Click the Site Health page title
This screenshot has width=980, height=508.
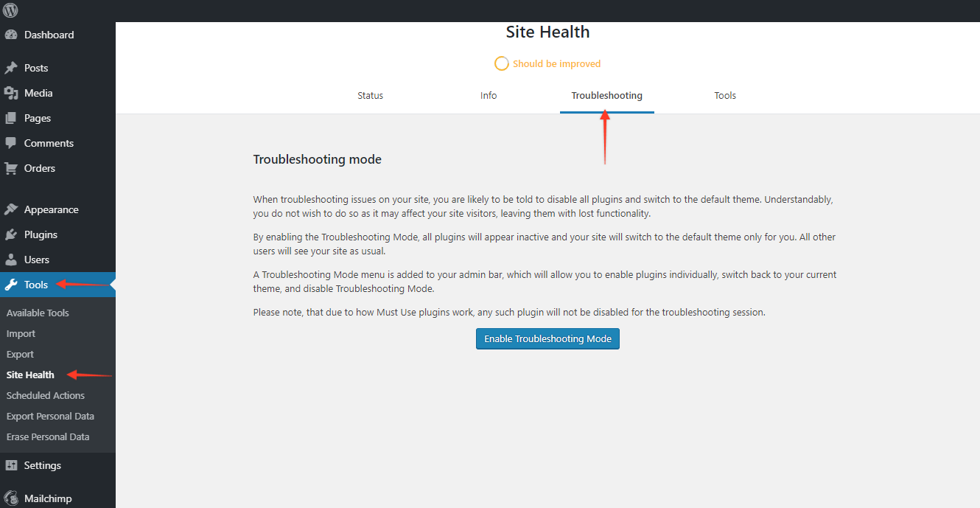547,32
